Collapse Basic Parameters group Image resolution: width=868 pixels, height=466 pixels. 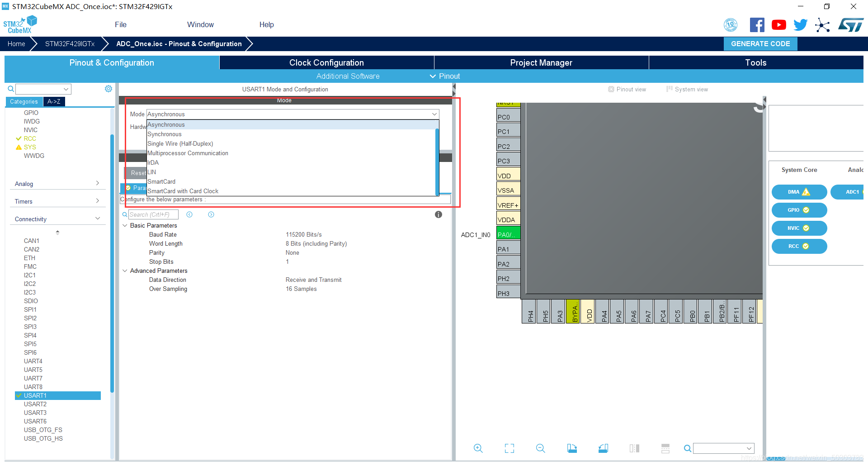(x=125, y=225)
